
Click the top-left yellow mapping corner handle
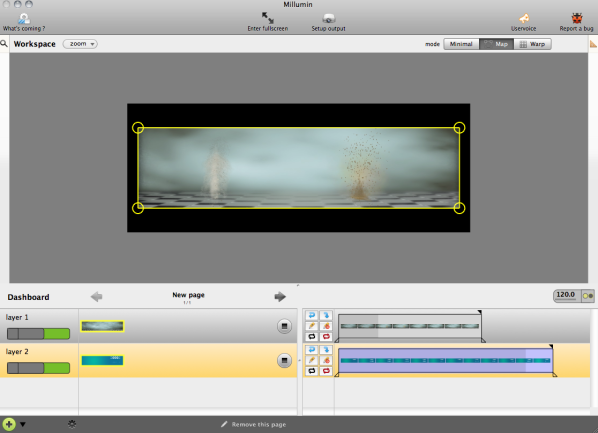click(138, 127)
